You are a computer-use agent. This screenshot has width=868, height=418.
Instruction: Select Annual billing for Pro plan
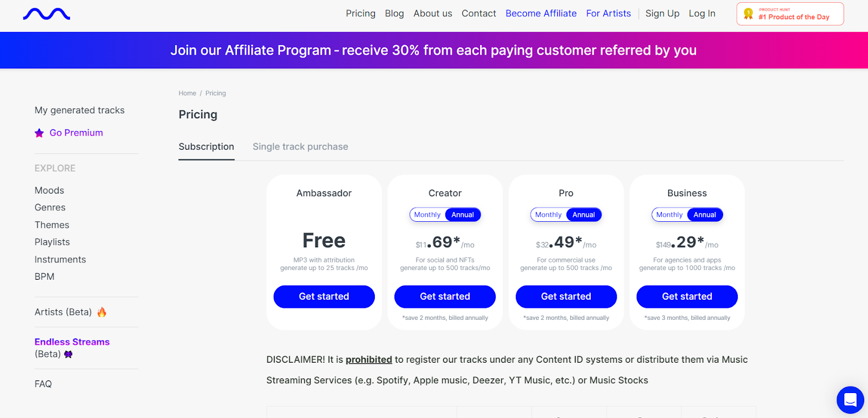pos(584,215)
